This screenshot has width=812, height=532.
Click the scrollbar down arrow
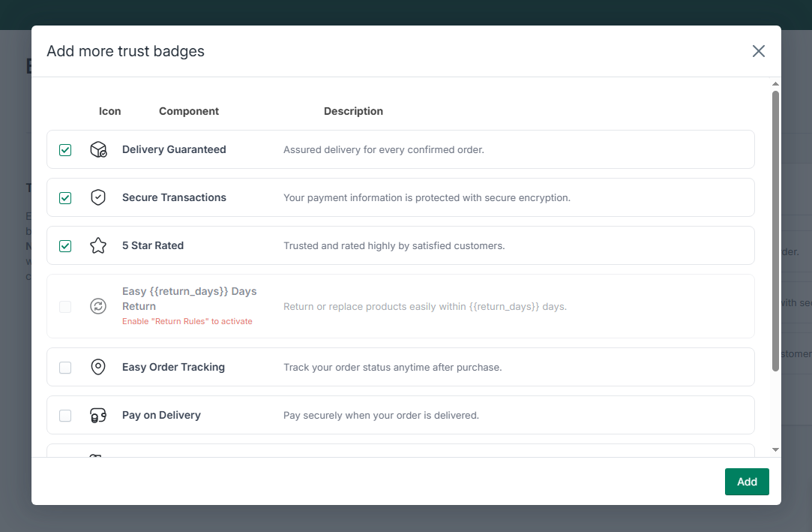tap(777, 449)
